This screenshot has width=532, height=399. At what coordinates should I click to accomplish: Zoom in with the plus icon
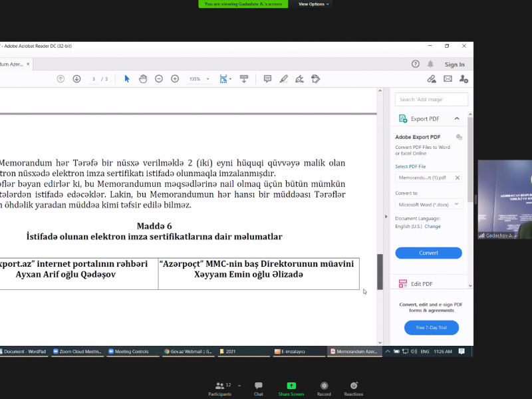(x=175, y=79)
